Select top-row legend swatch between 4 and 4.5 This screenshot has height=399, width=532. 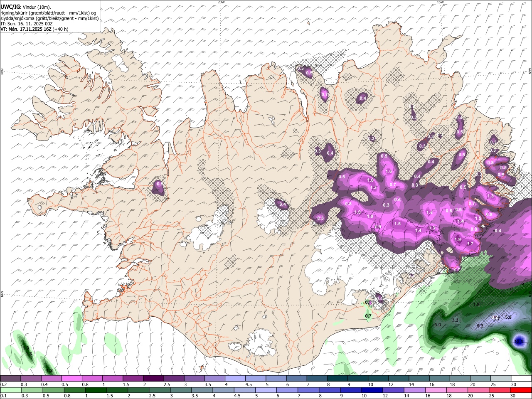[x=235, y=379]
